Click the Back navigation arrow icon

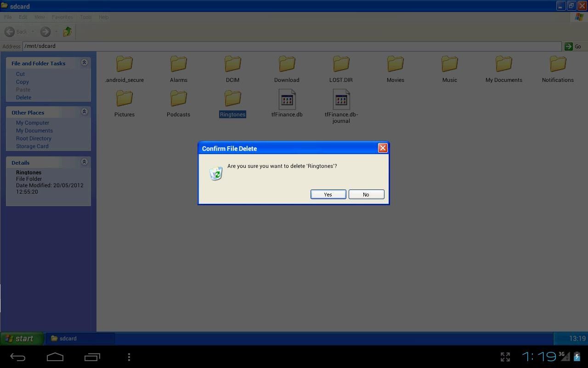coord(10,31)
